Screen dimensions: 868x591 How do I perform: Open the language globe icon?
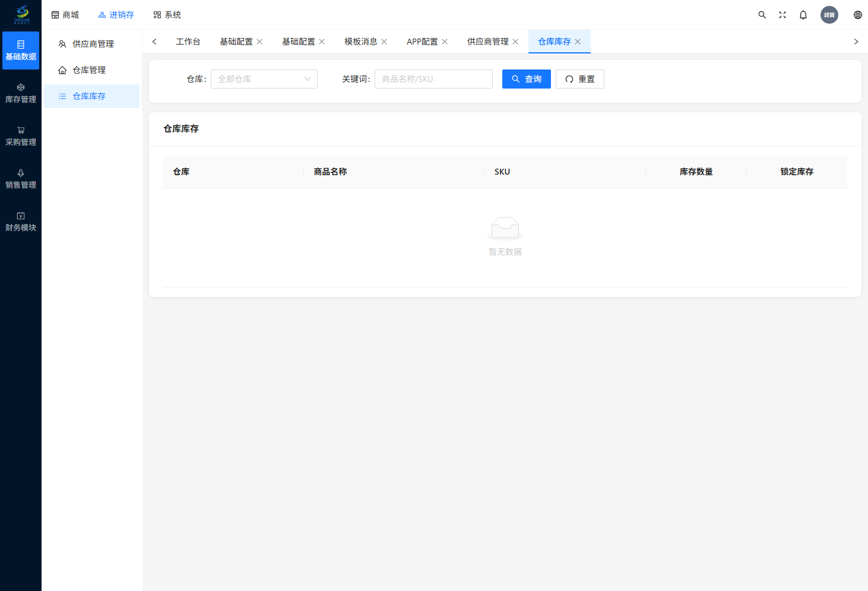pyautogui.click(x=858, y=15)
